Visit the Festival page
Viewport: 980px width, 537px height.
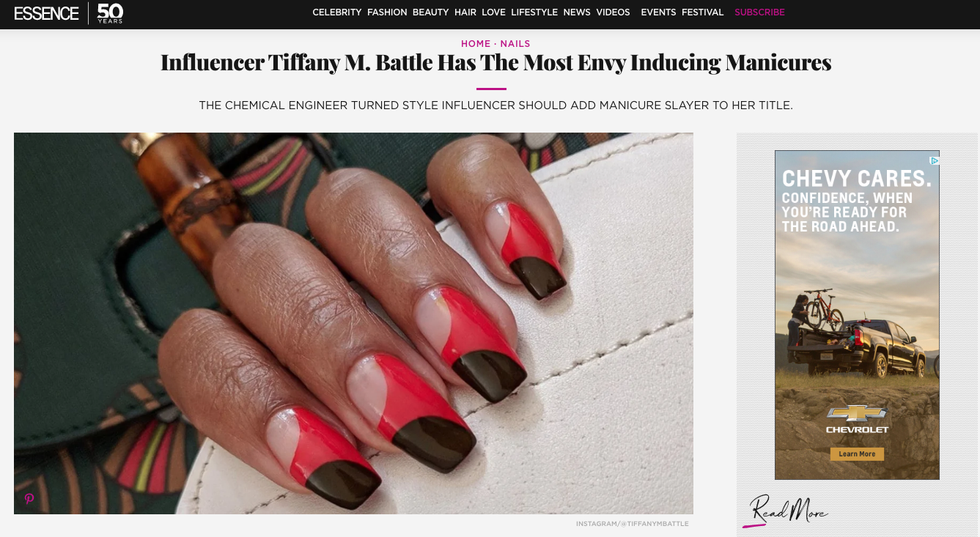tap(702, 12)
